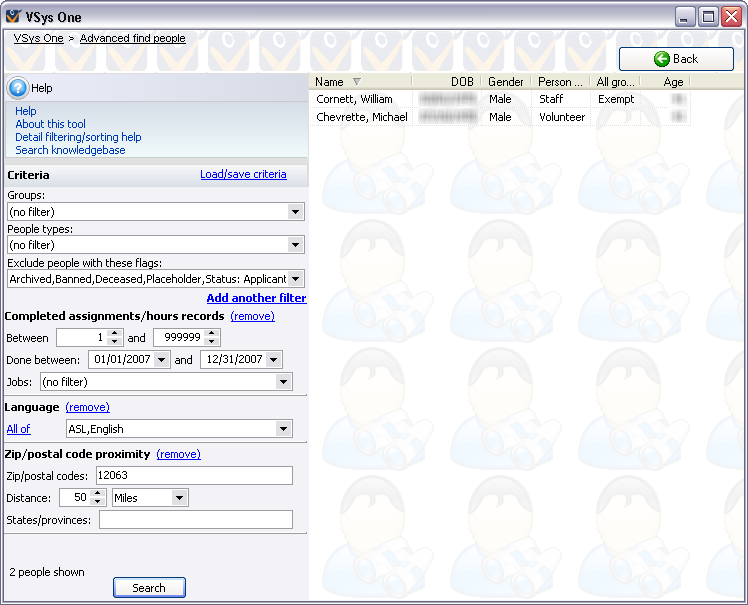Toggle the All of language match link

pyautogui.click(x=18, y=428)
